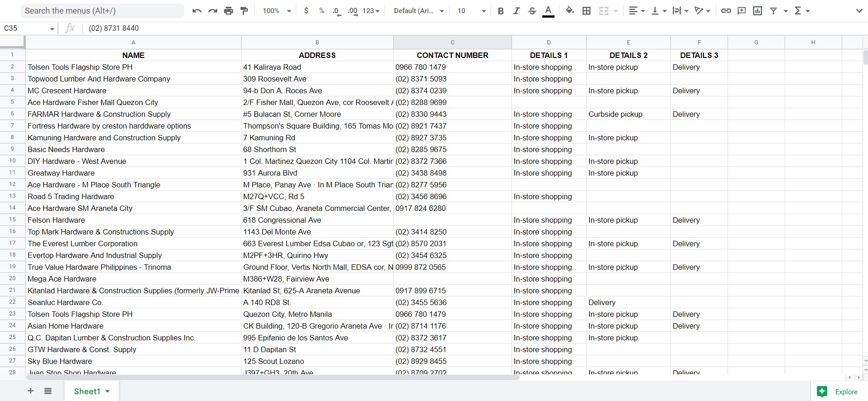The width and height of the screenshot is (868, 401).
Task: Select column A header
Action: pos(133,42)
